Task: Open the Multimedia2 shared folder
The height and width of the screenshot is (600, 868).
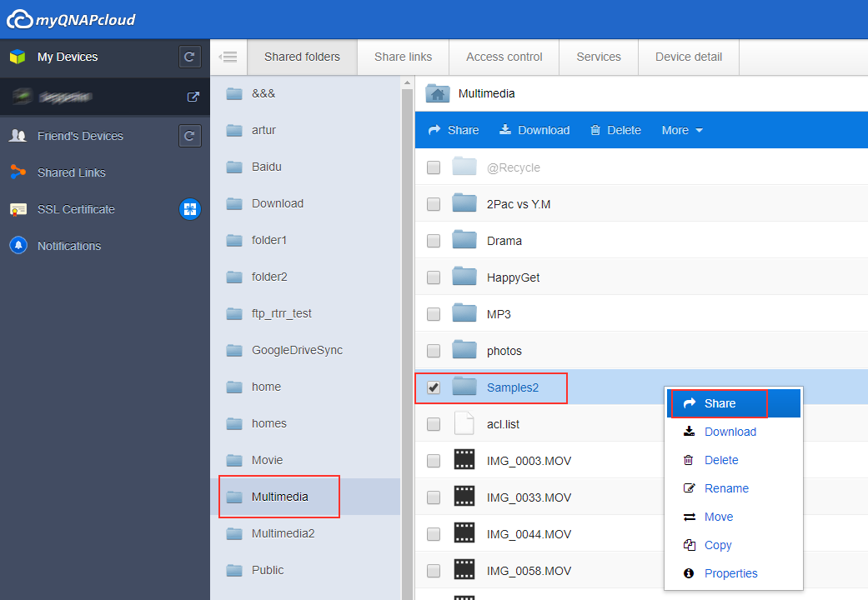Action: pos(283,533)
